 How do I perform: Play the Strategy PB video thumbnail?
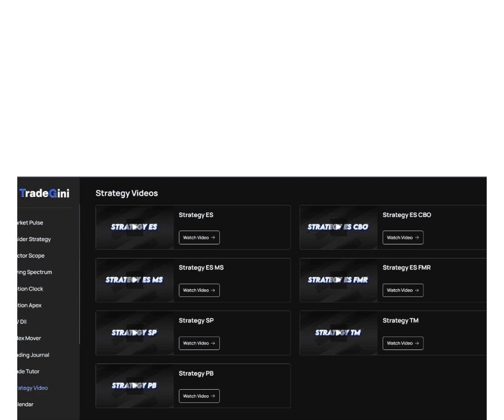[x=134, y=385]
